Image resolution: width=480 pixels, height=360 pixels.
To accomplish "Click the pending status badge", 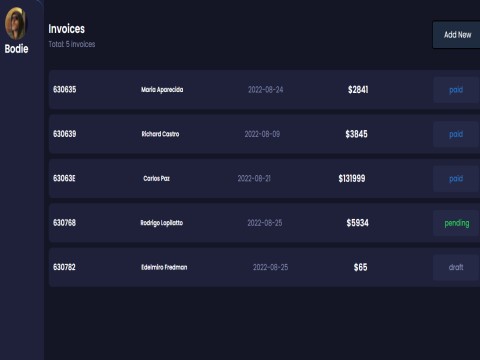I will coord(456,223).
